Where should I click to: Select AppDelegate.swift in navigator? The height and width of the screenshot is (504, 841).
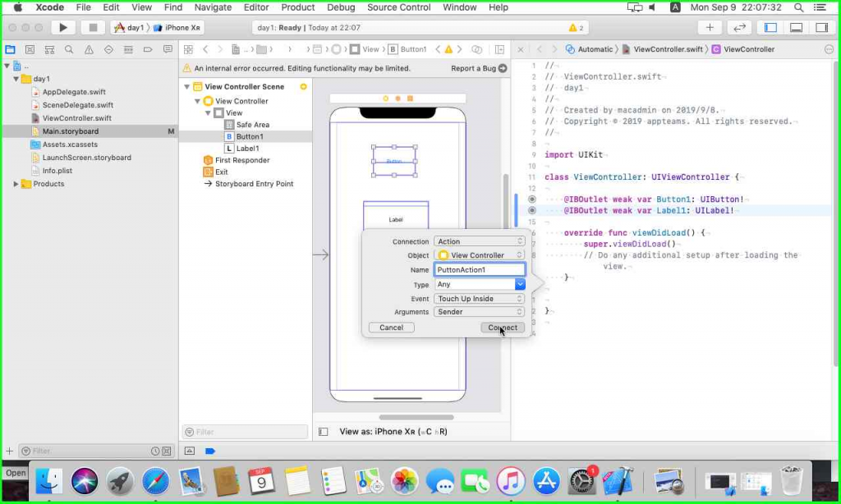click(73, 92)
